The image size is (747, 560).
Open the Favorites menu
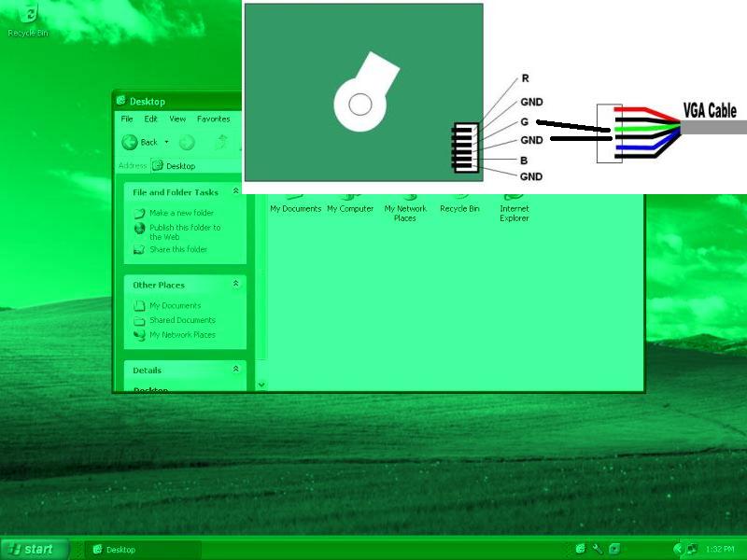point(214,119)
